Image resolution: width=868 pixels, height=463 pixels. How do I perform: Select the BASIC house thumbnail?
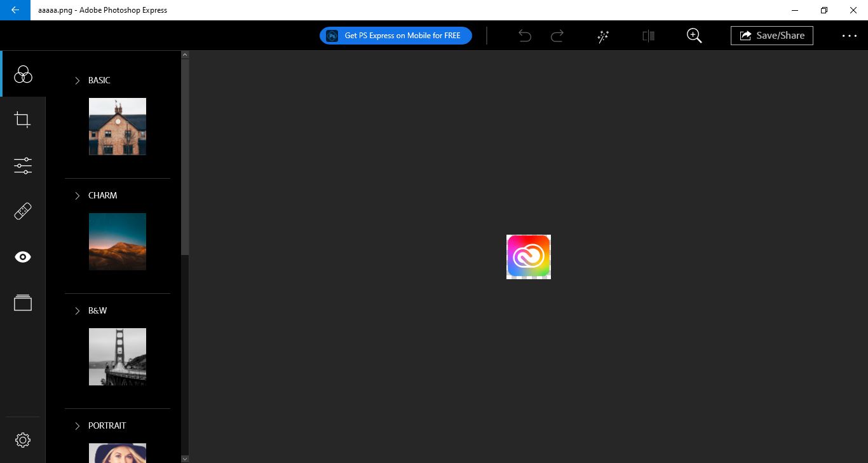click(118, 127)
